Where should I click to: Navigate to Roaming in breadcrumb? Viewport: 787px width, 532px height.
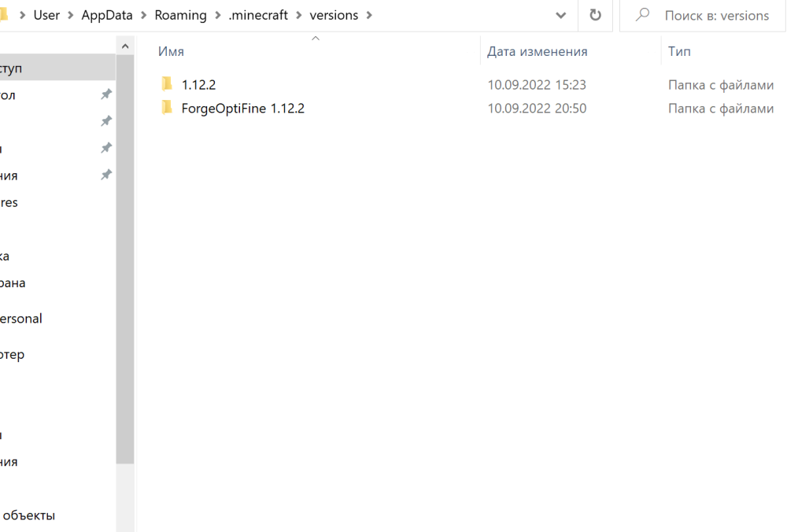click(x=181, y=16)
